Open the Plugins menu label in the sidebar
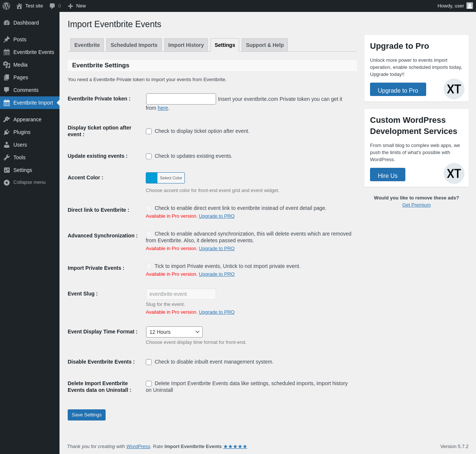The width and height of the screenshot is (476, 454). point(22,132)
